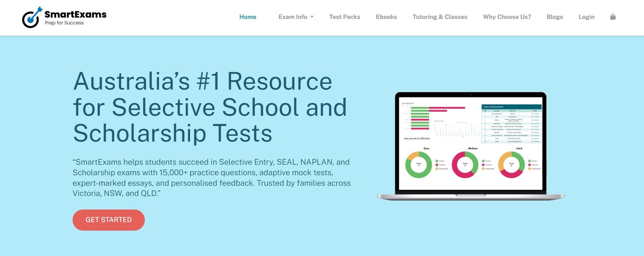Open the Test Packs page

(x=345, y=17)
